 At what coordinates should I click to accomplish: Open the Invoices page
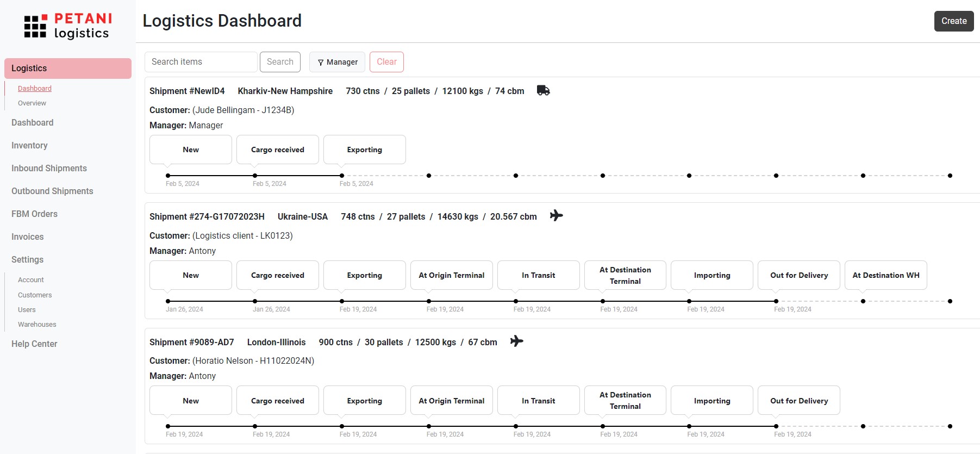click(27, 237)
